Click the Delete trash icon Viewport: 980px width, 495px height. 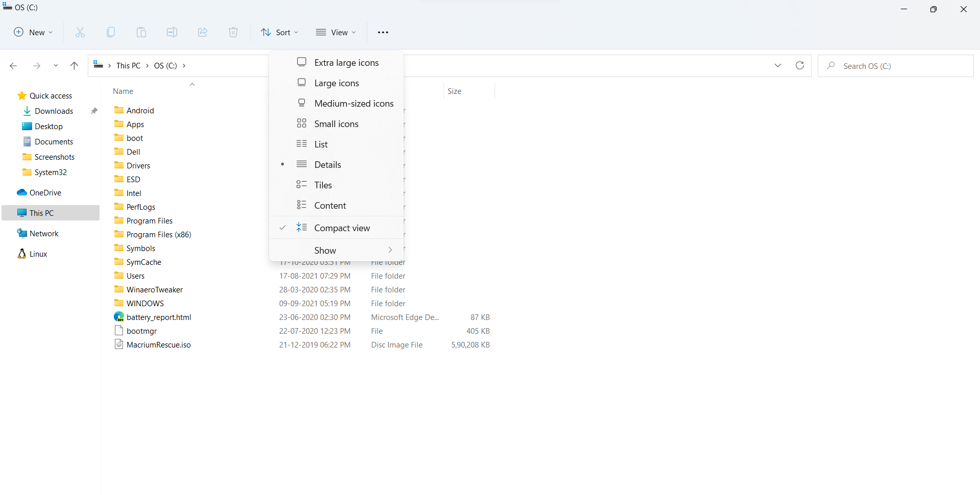tap(233, 32)
